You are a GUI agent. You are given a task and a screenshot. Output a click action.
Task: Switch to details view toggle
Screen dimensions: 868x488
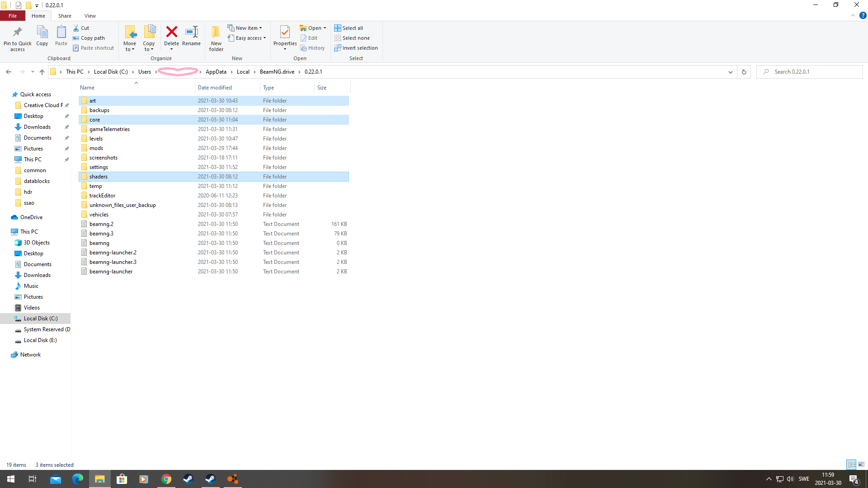(x=851, y=465)
